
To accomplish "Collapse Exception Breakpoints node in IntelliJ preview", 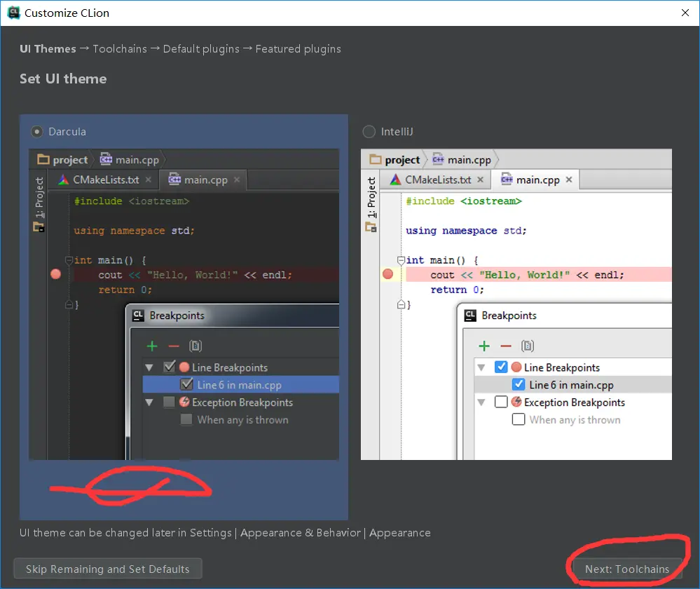I will [x=481, y=402].
